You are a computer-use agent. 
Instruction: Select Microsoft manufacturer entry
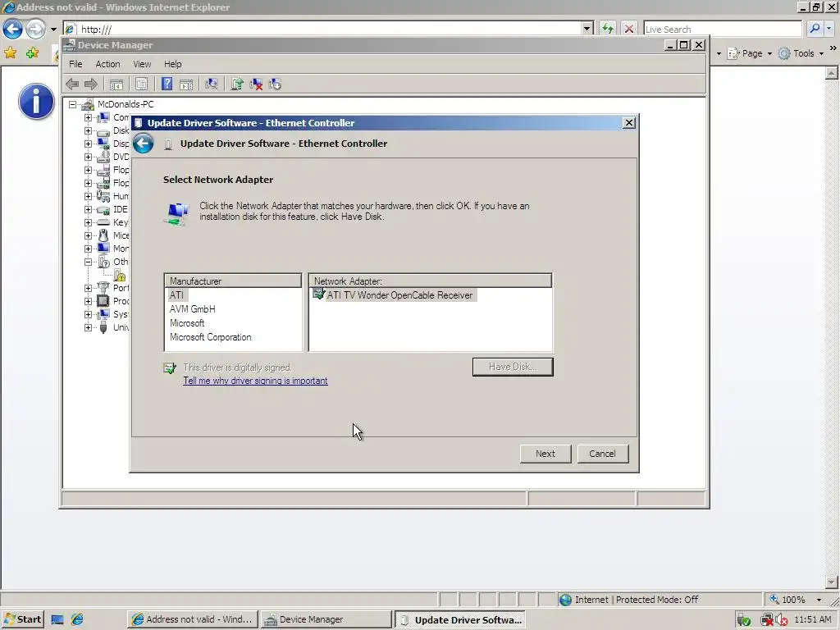point(187,323)
